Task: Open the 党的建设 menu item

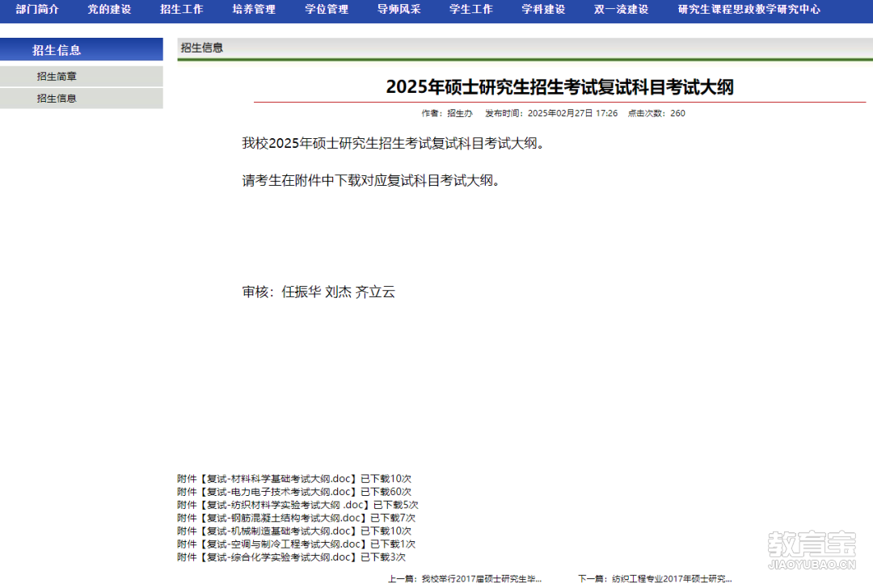Action: pos(109,10)
